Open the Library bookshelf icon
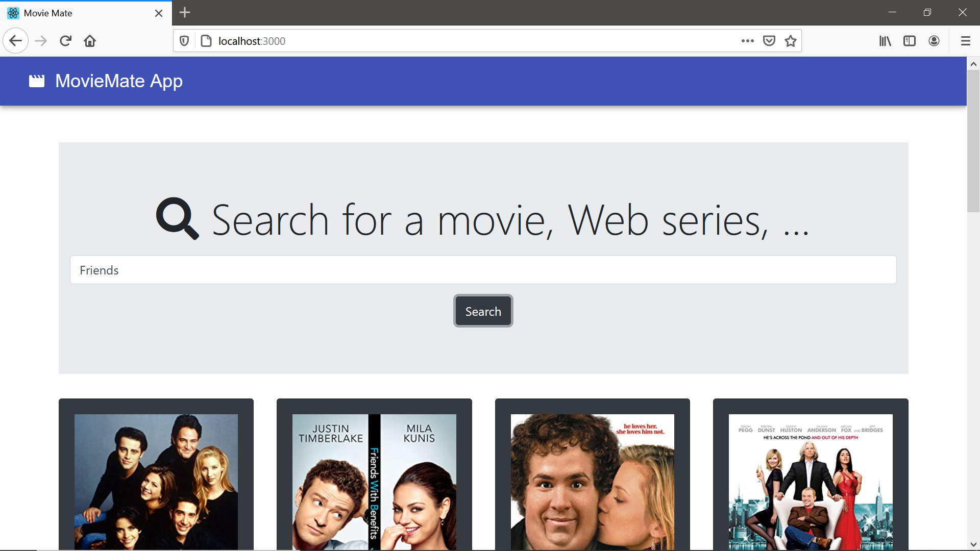Screen dimensions: 980x551 [x=885, y=41]
